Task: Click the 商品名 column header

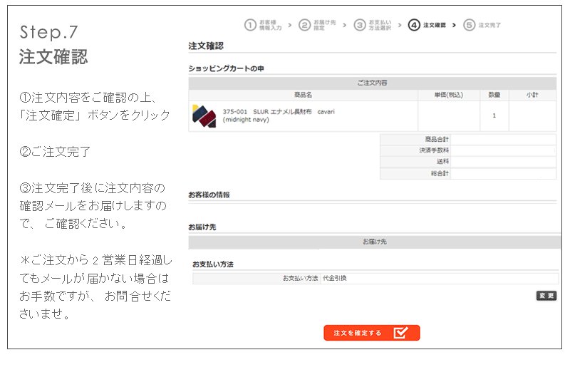Action: click(303, 94)
